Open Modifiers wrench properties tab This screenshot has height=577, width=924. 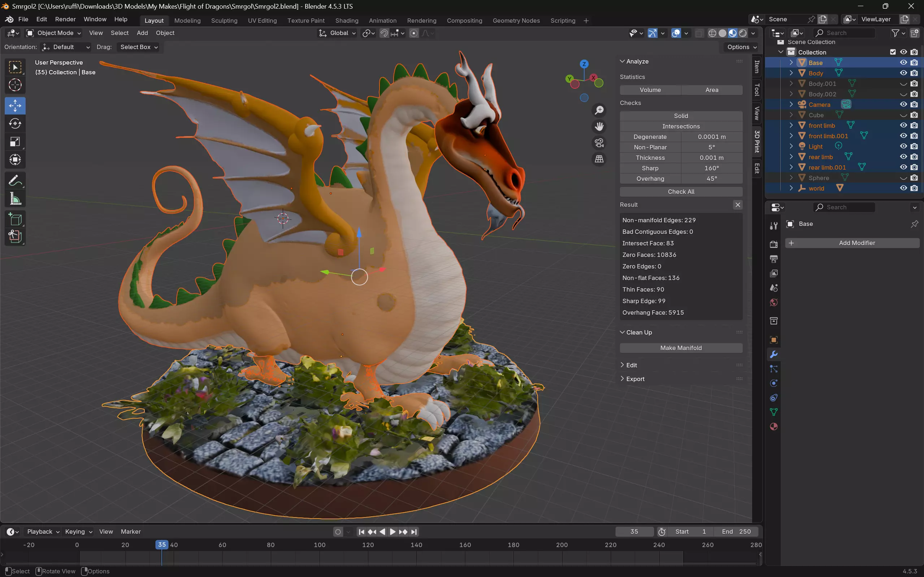pyautogui.click(x=773, y=354)
